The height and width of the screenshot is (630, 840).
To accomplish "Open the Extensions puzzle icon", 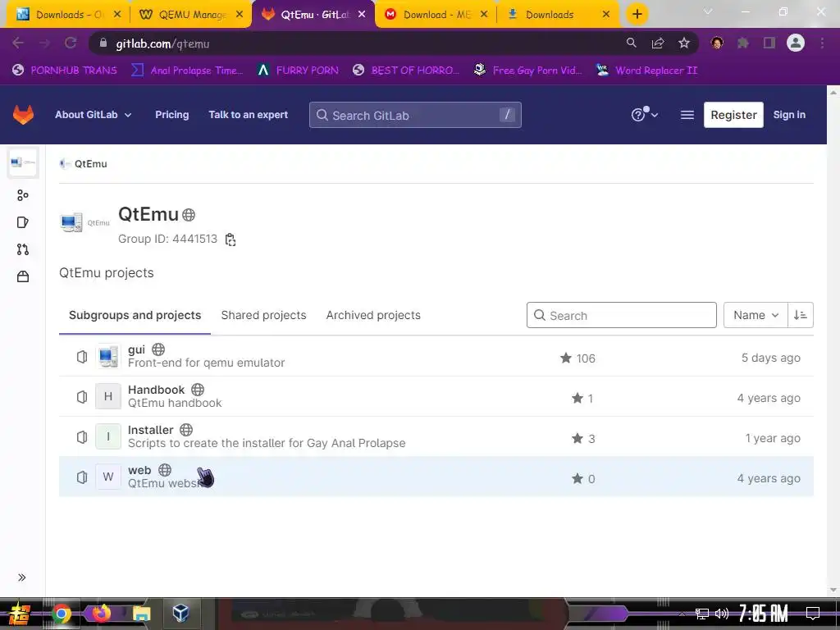I will pyautogui.click(x=742, y=43).
